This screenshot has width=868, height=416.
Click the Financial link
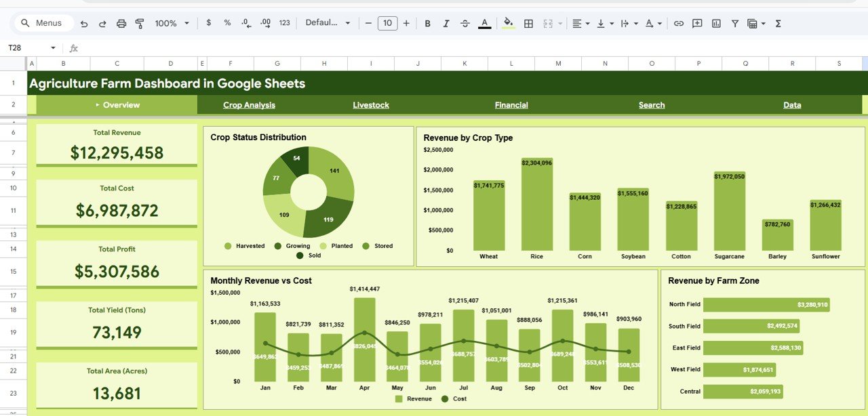click(511, 105)
